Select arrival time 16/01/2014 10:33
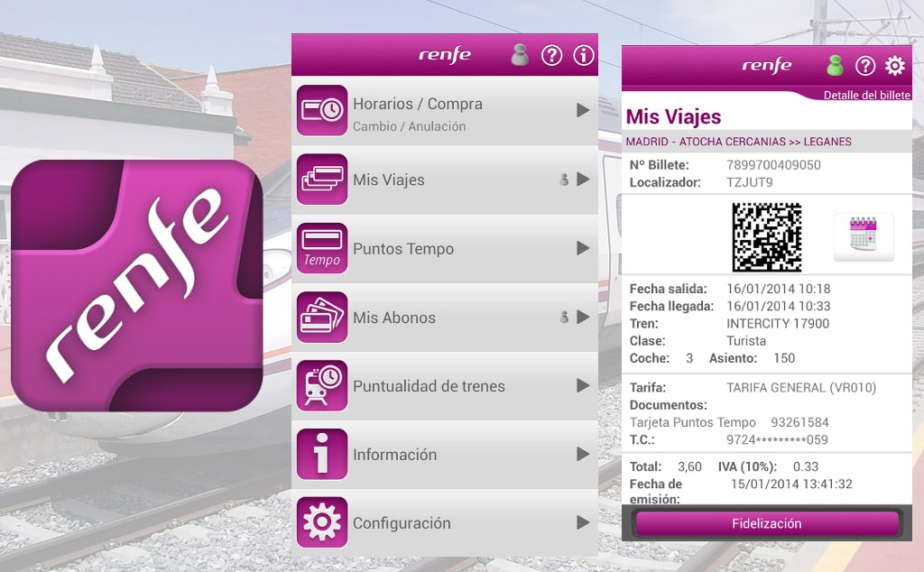 click(779, 307)
